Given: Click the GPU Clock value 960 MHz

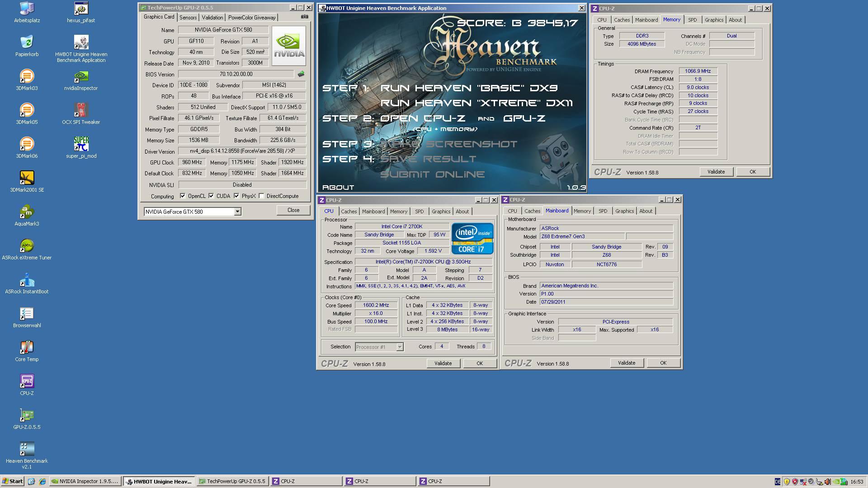Looking at the screenshot, I should (x=192, y=162).
